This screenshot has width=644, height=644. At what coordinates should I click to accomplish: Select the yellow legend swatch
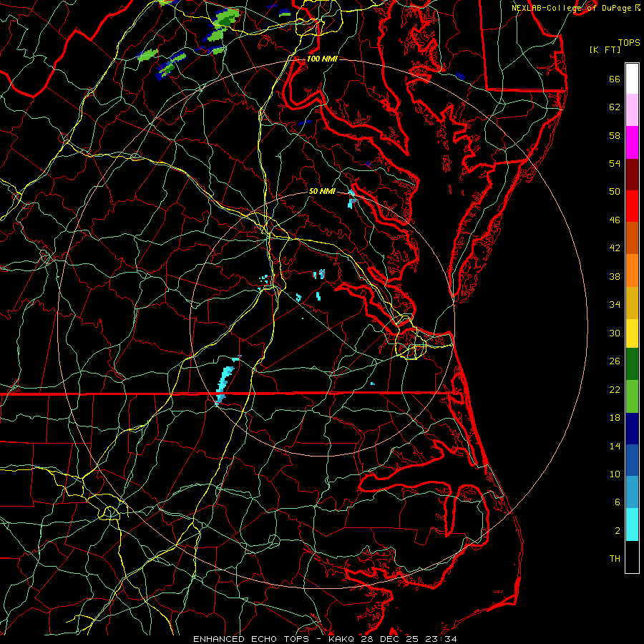(632, 333)
